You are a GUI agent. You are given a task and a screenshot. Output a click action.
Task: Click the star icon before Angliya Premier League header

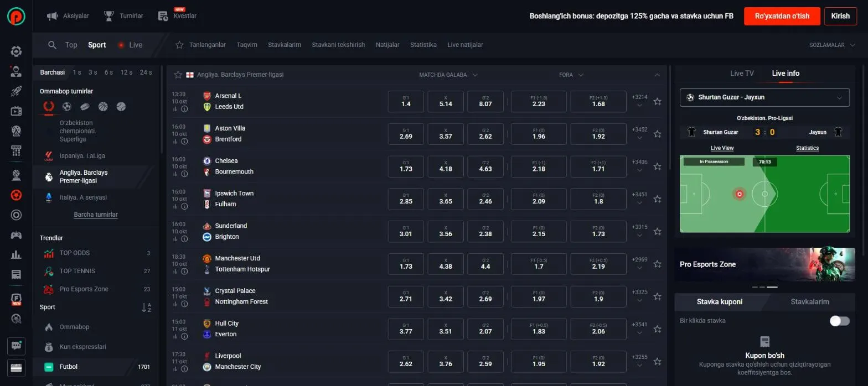click(x=178, y=75)
